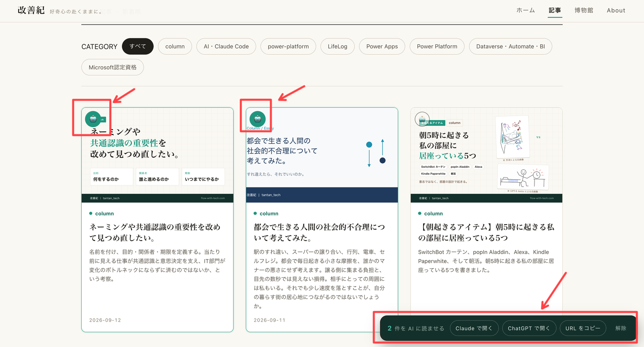Select the LifeLog category chip
The image size is (644, 347).
[337, 46]
